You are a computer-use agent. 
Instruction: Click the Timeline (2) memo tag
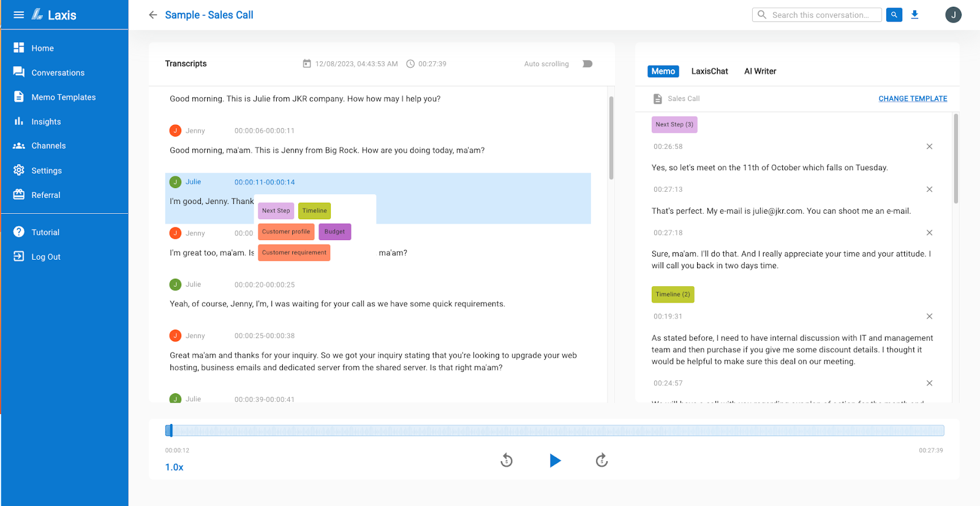[673, 295]
